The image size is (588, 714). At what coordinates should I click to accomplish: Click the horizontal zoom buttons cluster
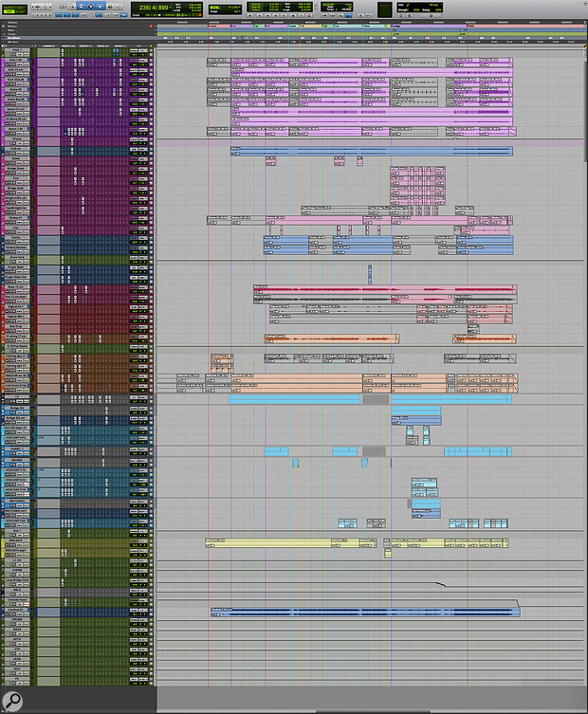coord(42,7)
